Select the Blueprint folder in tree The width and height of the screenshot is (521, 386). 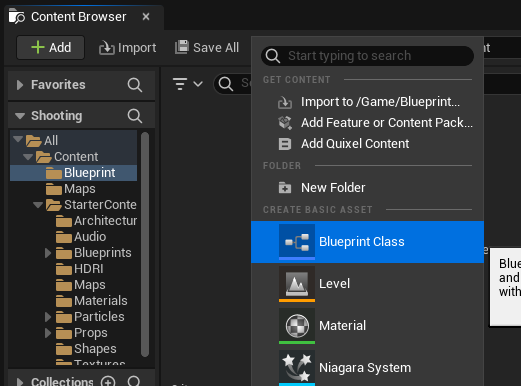pos(73,173)
